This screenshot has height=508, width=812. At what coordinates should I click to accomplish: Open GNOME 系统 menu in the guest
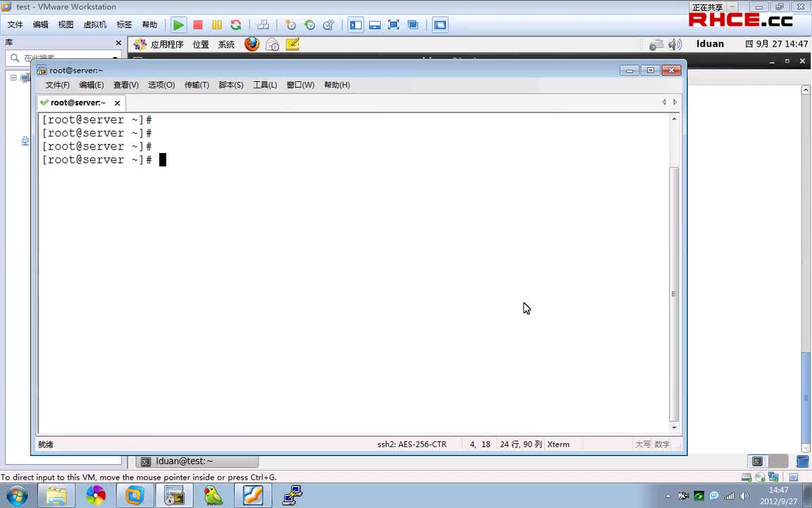pos(226,44)
